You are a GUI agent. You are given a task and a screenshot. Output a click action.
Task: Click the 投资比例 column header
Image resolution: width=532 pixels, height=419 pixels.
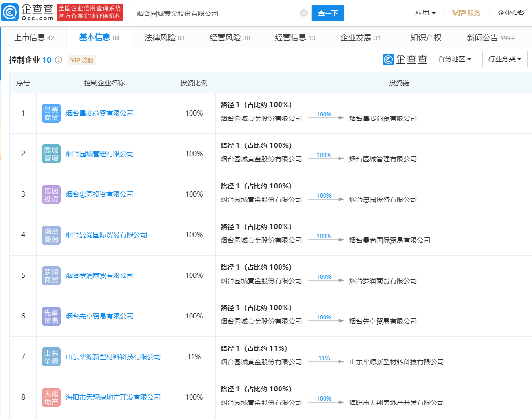coord(194,83)
